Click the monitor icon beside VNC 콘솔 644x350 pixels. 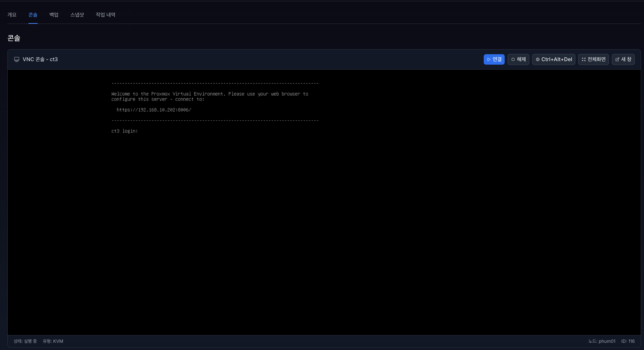click(x=16, y=59)
